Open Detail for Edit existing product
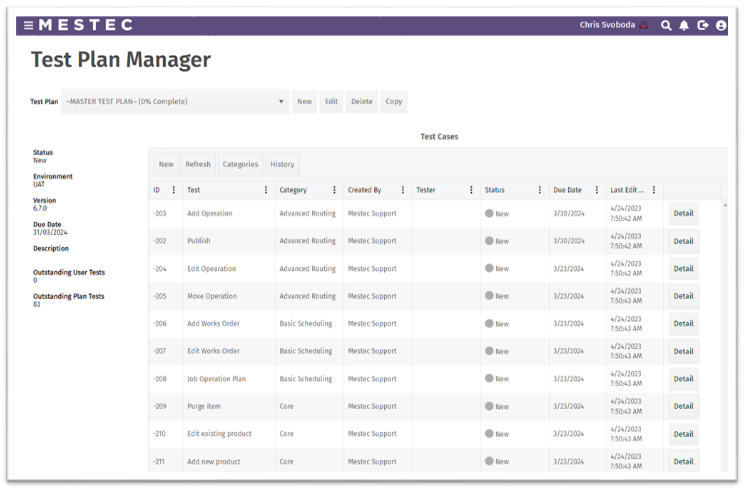748x492 pixels. point(684,434)
